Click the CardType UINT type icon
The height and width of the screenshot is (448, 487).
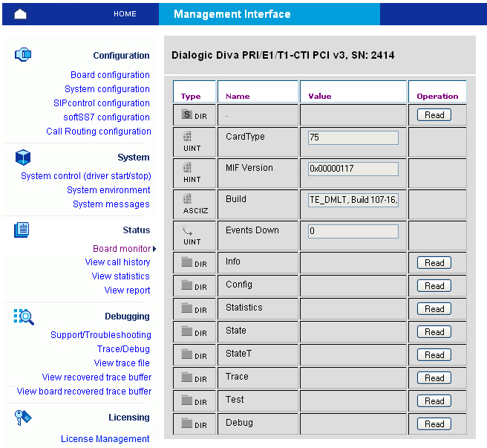coord(187,137)
